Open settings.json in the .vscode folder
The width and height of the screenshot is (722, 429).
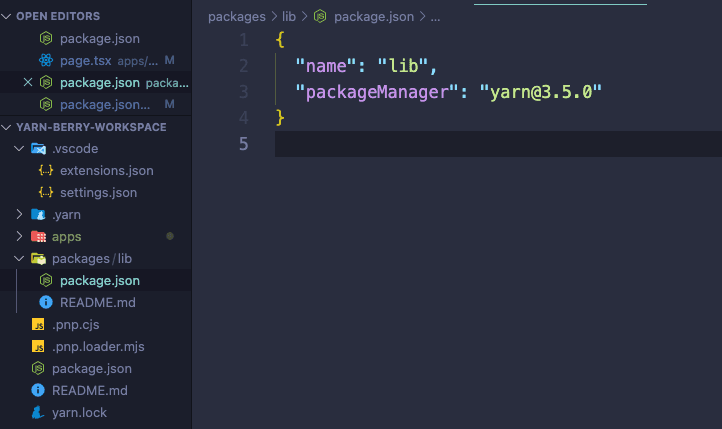point(98,192)
